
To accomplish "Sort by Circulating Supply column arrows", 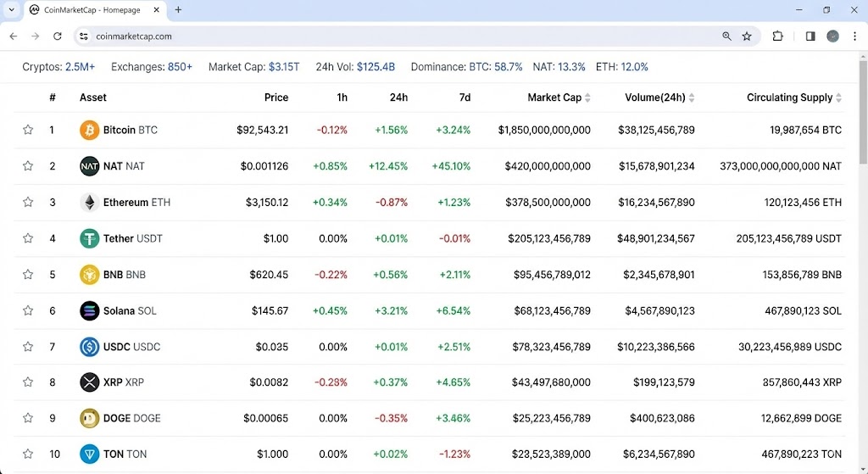I will (838, 98).
